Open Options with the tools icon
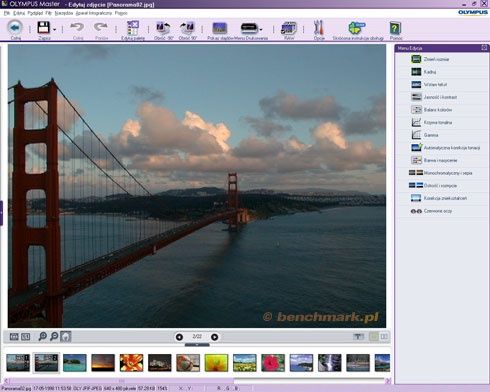490x392 pixels. (319, 28)
